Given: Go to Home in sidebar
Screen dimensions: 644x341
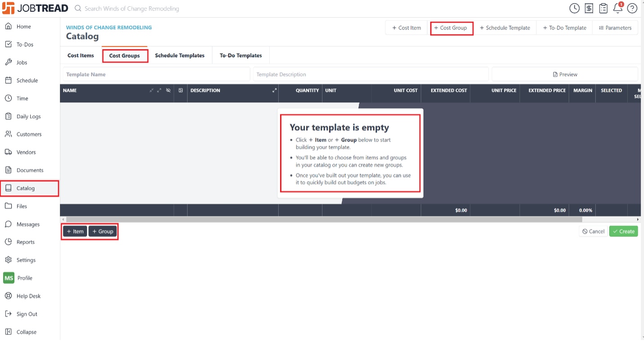Looking at the screenshot, I should point(30,27).
